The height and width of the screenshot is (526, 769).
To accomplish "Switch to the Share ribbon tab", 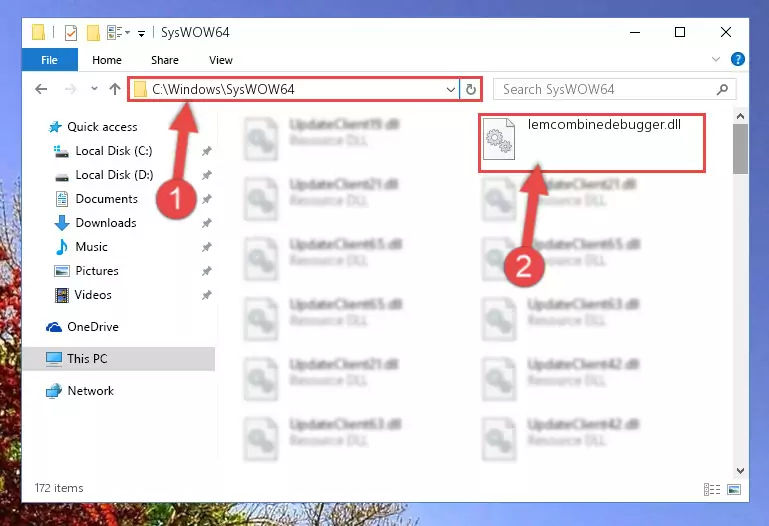I will pos(165,60).
